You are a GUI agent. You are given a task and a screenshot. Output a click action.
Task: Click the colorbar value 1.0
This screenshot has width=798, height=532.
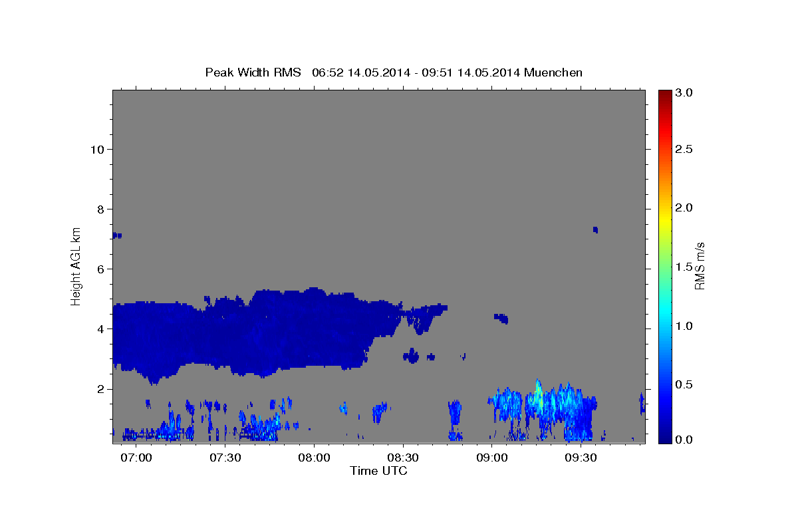[685, 326]
